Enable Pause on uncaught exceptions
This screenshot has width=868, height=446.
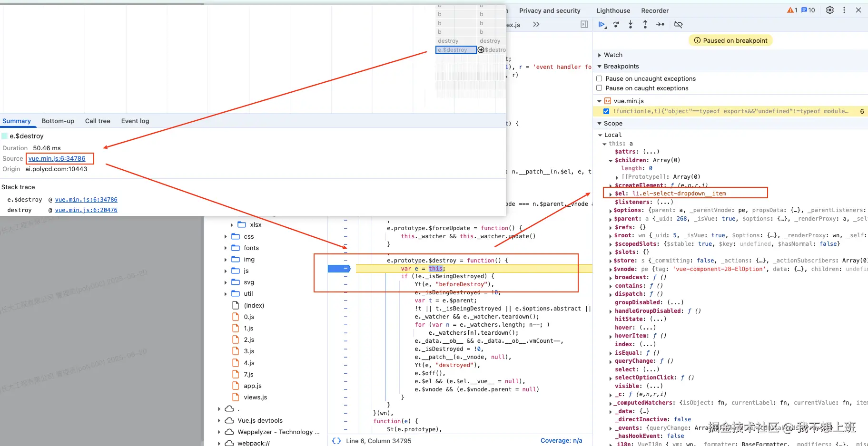point(600,78)
